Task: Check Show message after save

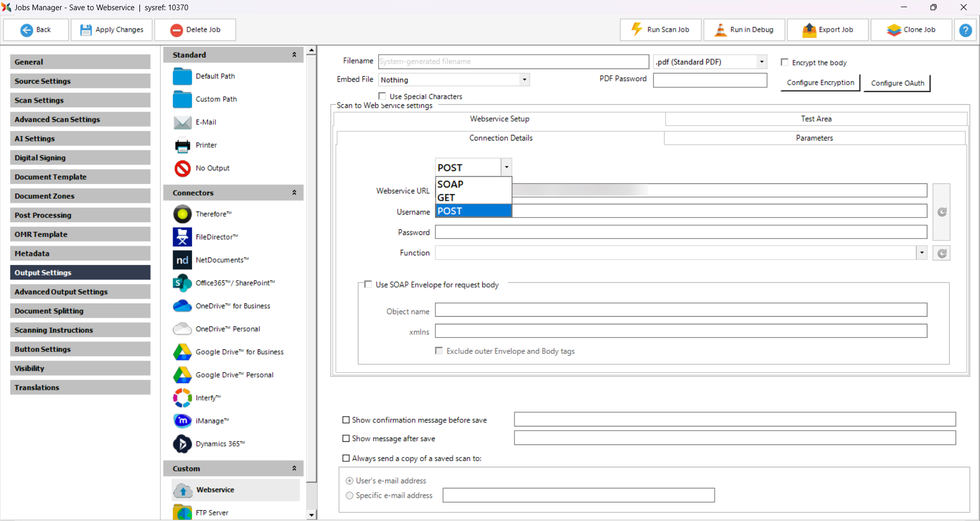Action: (346, 438)
